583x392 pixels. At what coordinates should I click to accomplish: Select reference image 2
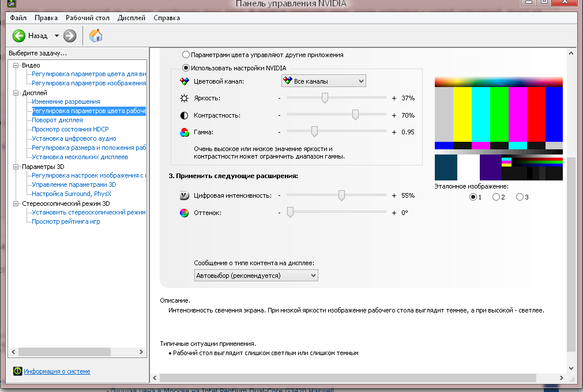[x=496, y=197]
